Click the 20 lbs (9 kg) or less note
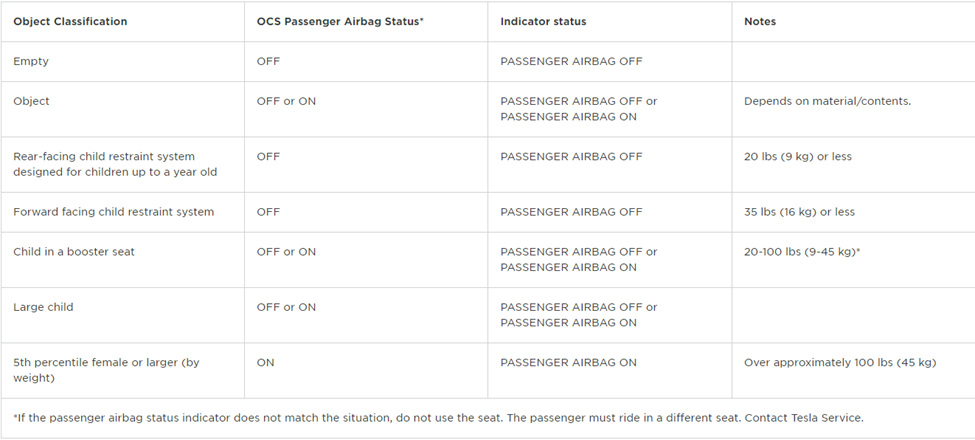The width and height of the screenshot is (975, 440). click(798, 156)
